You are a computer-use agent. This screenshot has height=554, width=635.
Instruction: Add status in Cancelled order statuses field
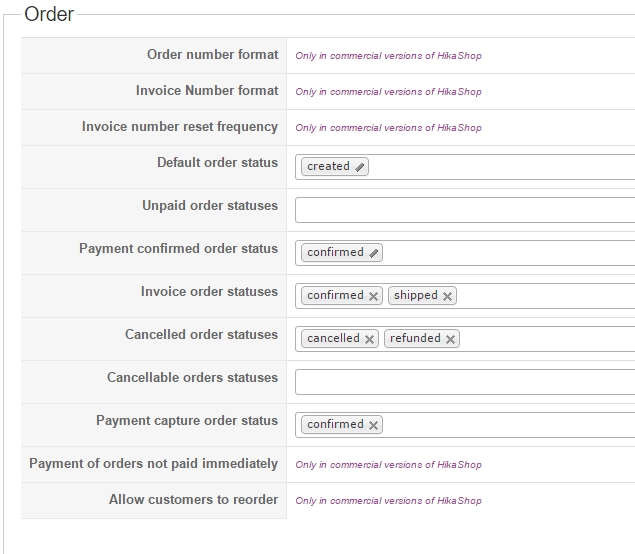pos(547,339)
